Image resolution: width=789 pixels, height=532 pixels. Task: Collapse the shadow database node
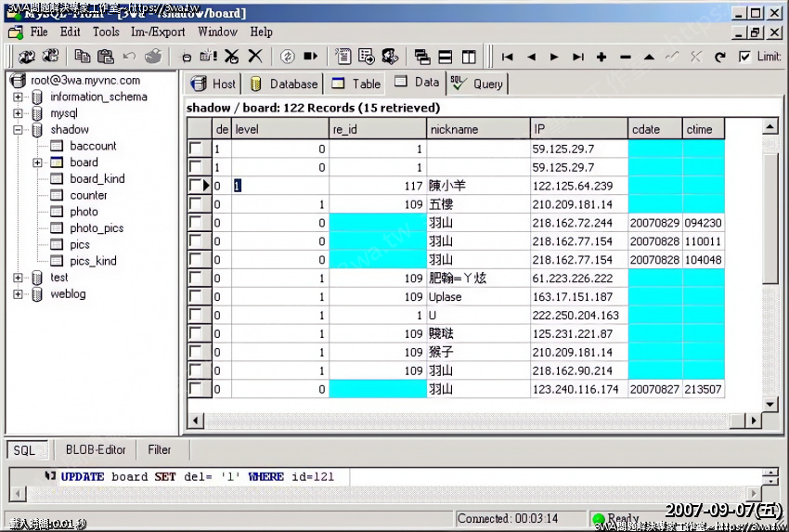[19, 130]
